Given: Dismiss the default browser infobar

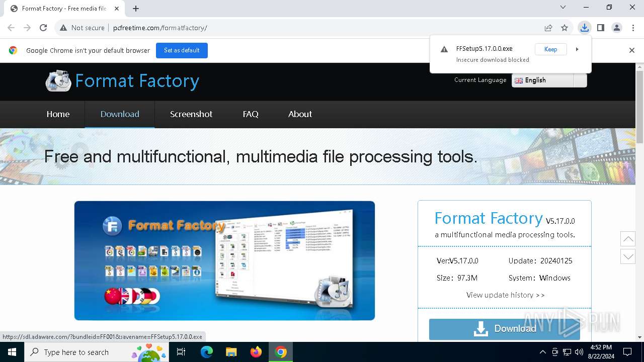Looking at the screenshot, I should [x=632, y=50].
